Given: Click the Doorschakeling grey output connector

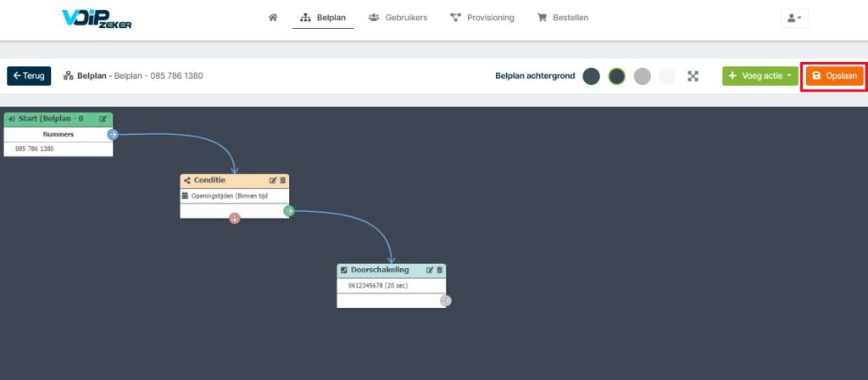Looking at the screenshot, I should pos(446,301).
